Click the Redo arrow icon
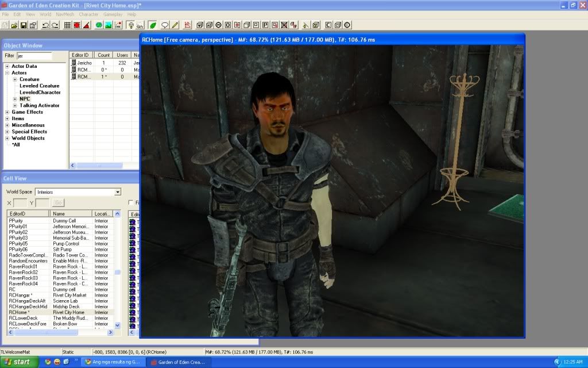 [55, 25]
